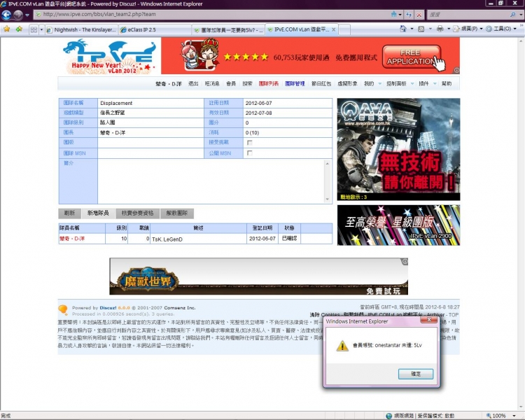
Task: Click the red D-洋 member name in the table
Action: coord(72,239)
